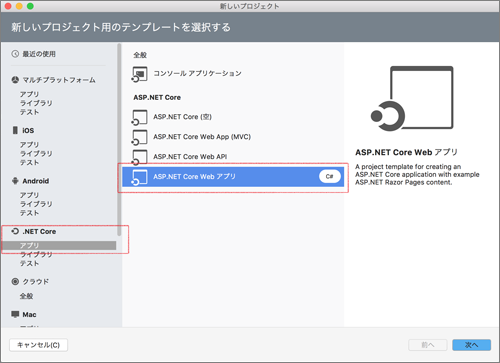The image size is (500, 363).
Task: Select アプリ under マルチプラットフォーム
Action: tap(29, 94)
